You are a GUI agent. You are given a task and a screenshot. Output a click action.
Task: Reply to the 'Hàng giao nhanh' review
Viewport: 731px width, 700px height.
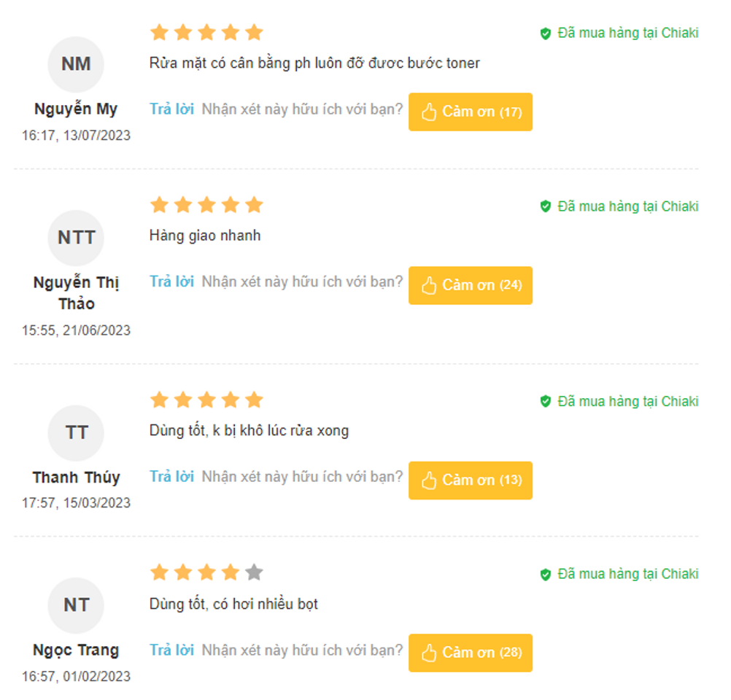point(171,281)
